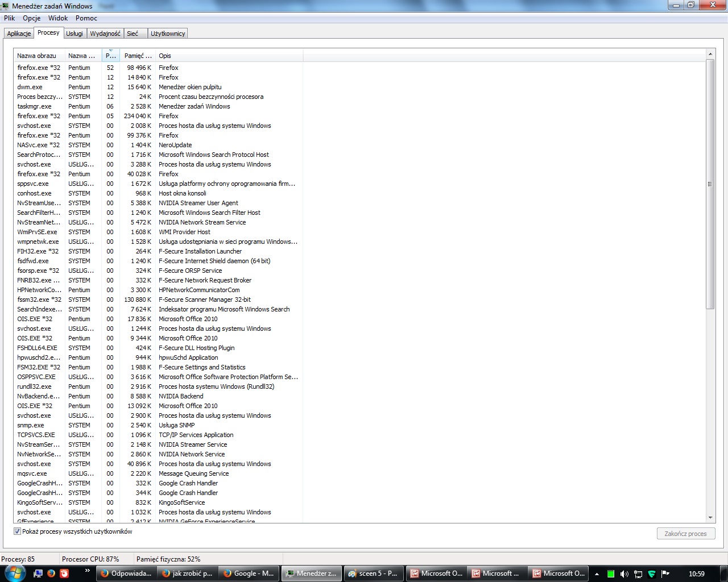Open the Plik menu
This screenshot has width=728, height=582.
point(10,18)
